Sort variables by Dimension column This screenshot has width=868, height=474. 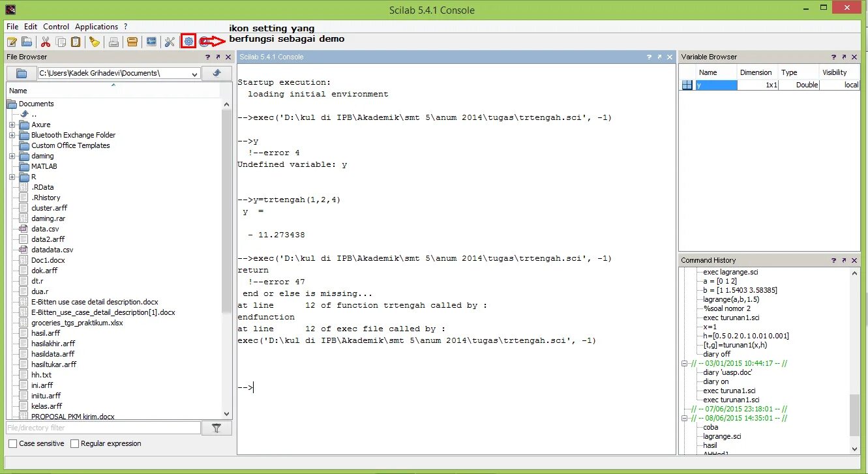tap(758, 72)
